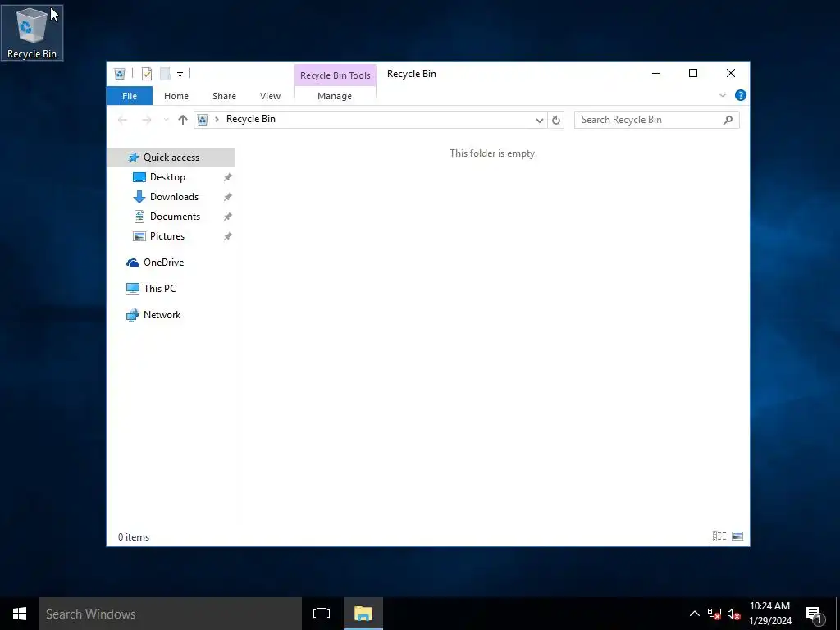
Task: Expand the ribbon using the chevron
Action: pyautogui.click(x=722, y=95)
